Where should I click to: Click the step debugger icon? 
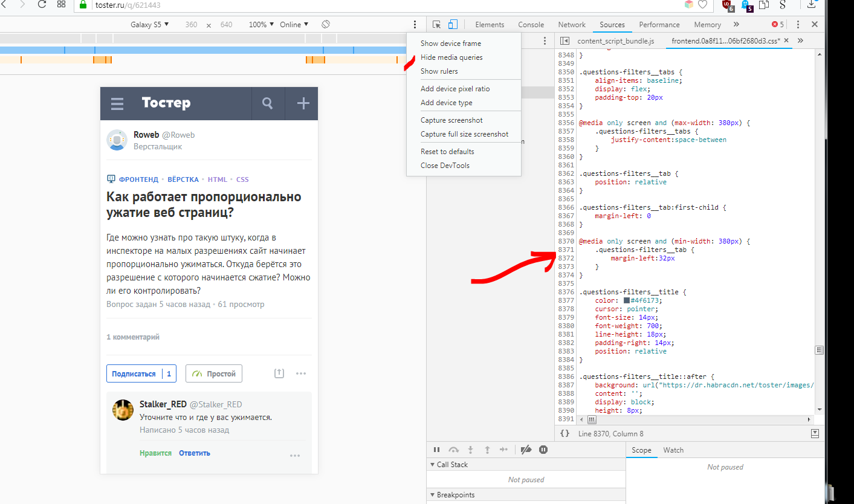pyautogui.click(x=504, y=450)
